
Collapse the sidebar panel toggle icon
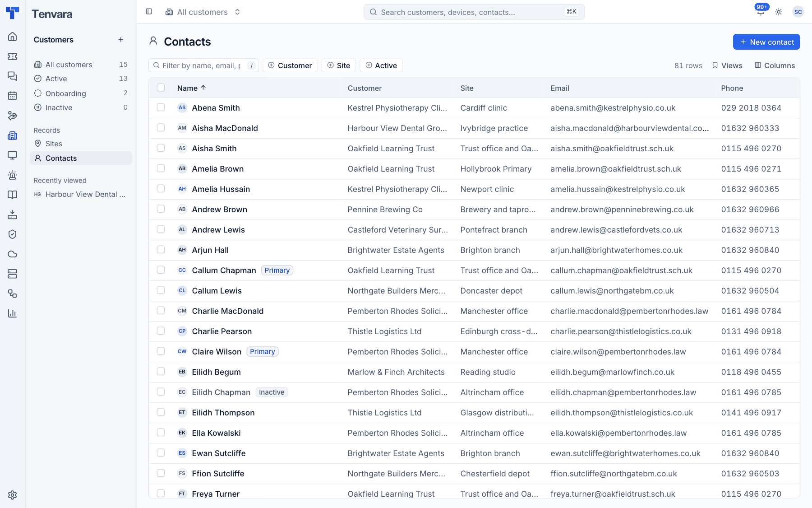pos(149,12)
